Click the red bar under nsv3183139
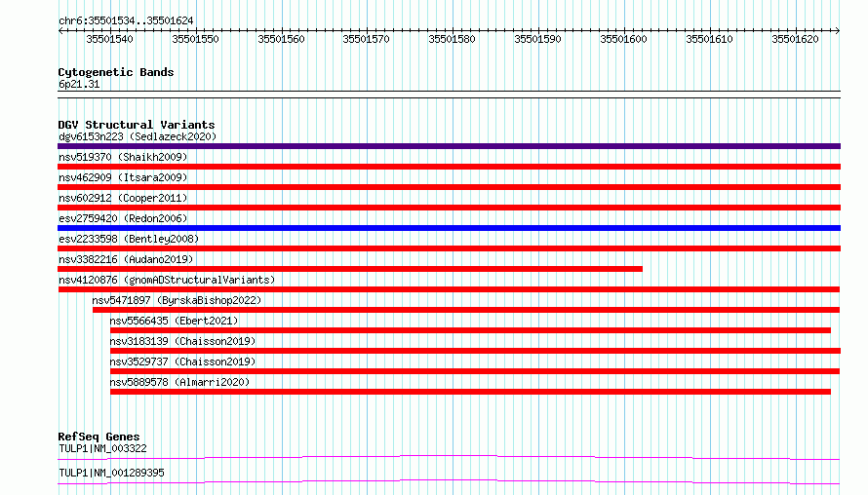Viewport: 868px width, 495px height. pos(476,351)
